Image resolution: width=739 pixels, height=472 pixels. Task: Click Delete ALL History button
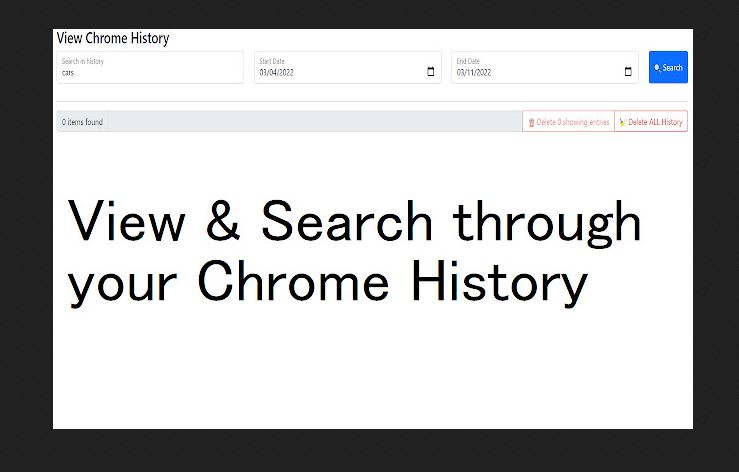pos(651,122)
